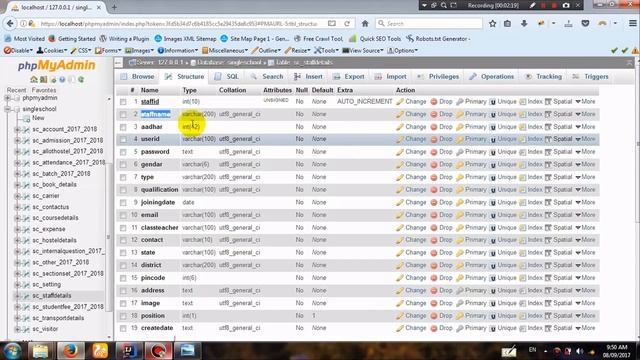The width and height of the screenshot is (640, 360).
Task: Open the Robots.txt Generator bookmark
Action: (x=438, y=39)
